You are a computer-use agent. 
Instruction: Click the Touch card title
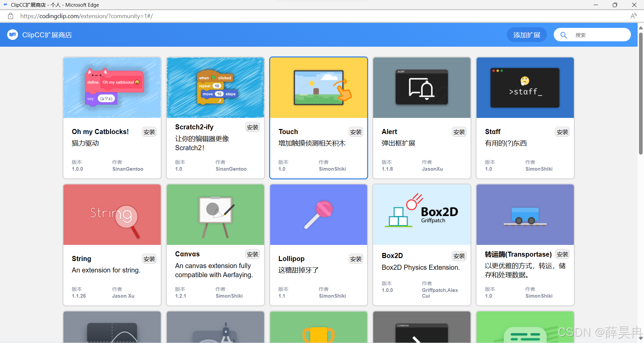pyautogui.click(x=288, y=132)
